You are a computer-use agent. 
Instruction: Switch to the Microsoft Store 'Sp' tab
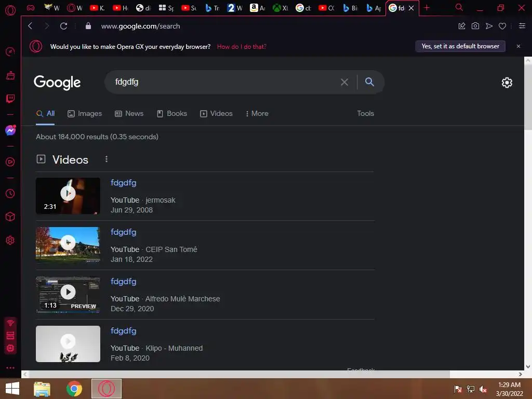point(166,8)
